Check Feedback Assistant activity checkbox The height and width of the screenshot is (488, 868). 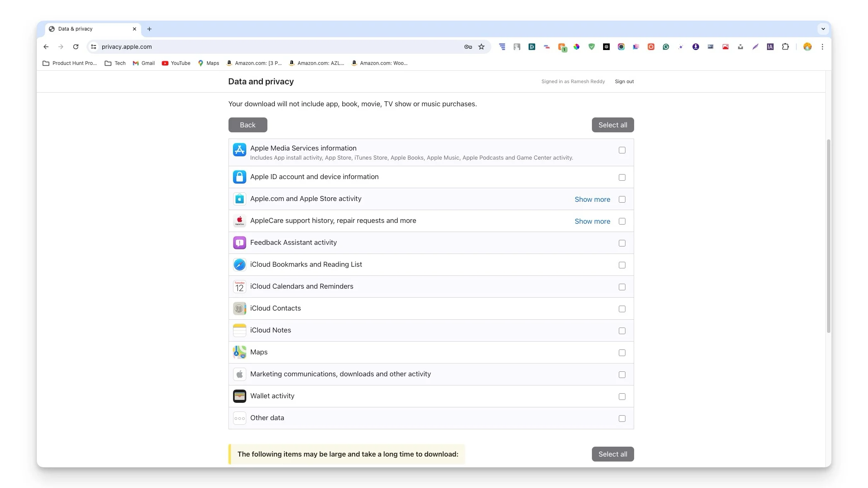point(622,243)
